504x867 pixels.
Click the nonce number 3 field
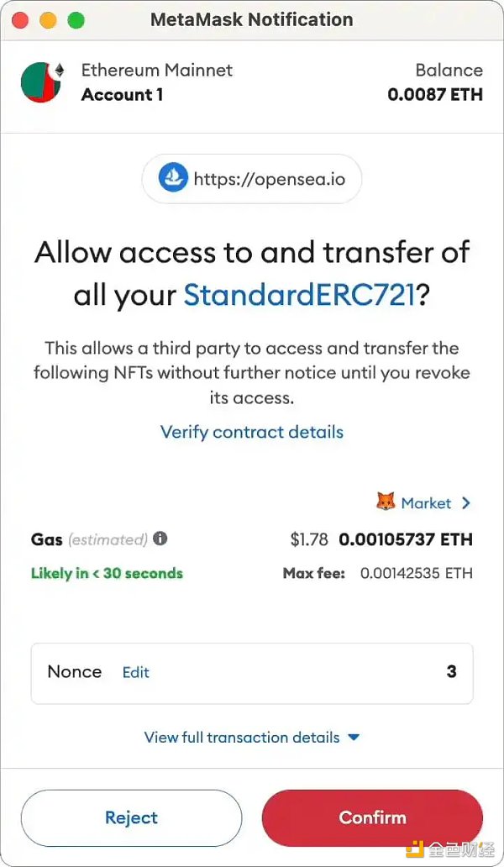(x=451, y=671)
